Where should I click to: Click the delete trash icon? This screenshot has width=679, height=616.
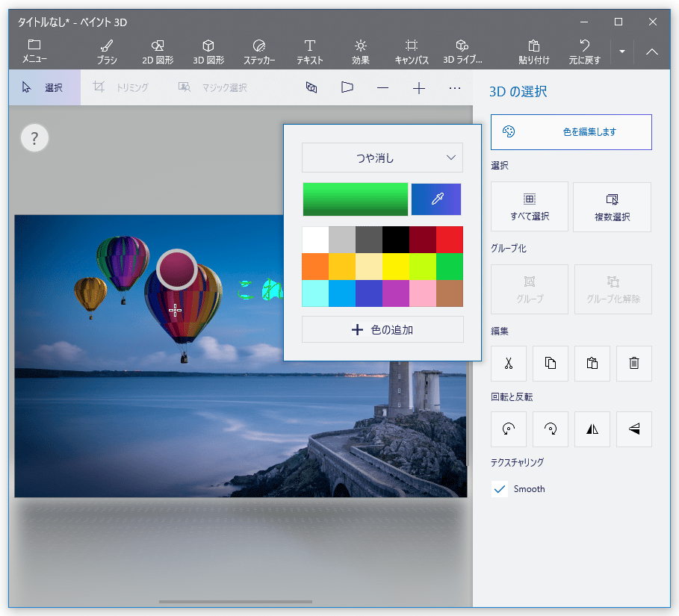(x=634, y=363)
